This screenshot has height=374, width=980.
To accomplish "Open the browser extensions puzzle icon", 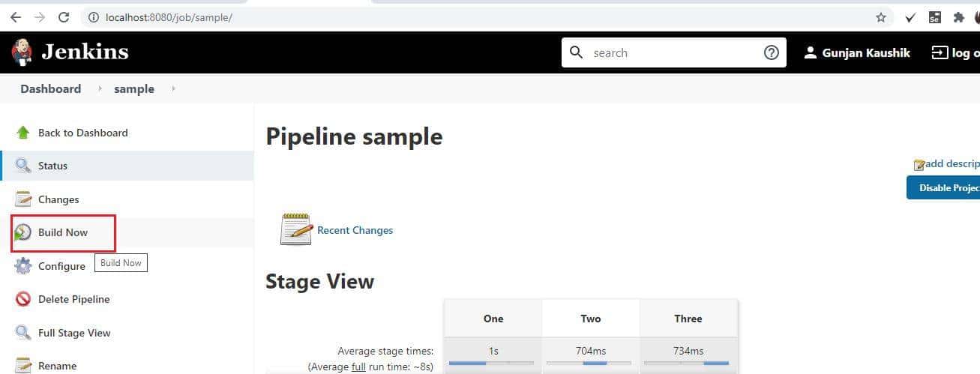I will pyautogui.click(x=958, y=17).
